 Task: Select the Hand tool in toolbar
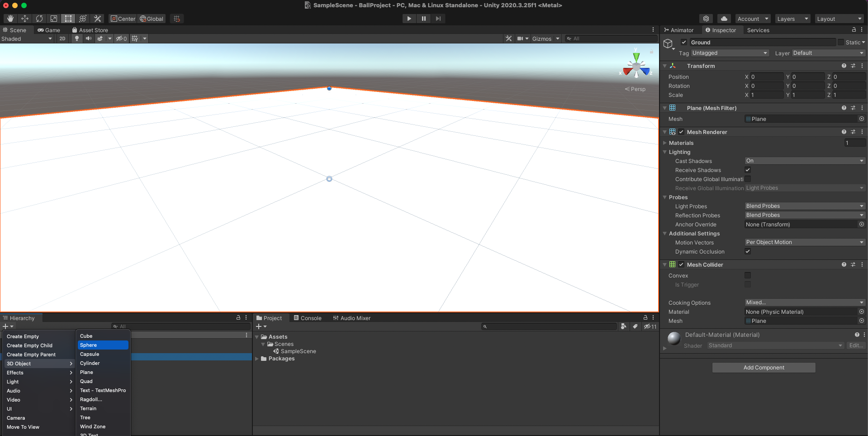pyautogui.click(x=10, y=19)
